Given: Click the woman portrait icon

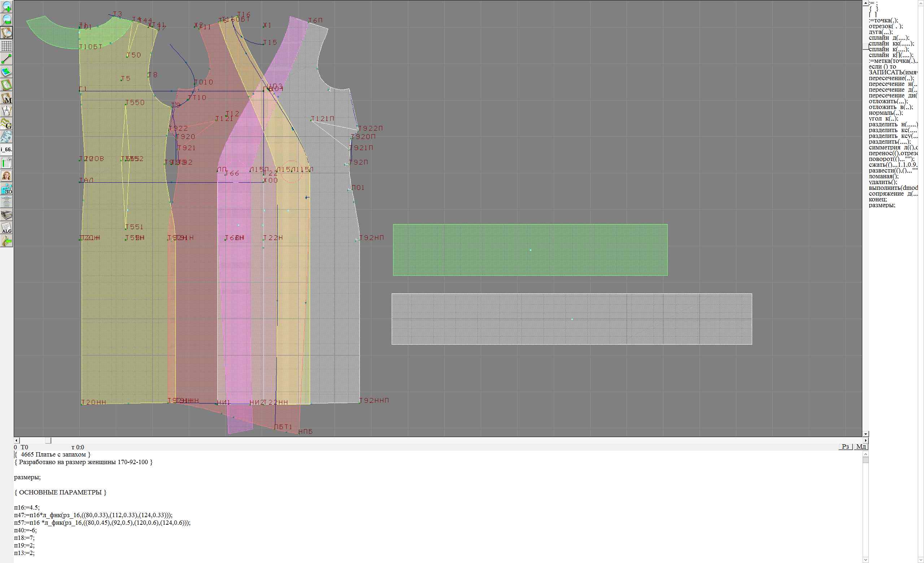Looking at the screenshot, I should click(x=7, y=176).
